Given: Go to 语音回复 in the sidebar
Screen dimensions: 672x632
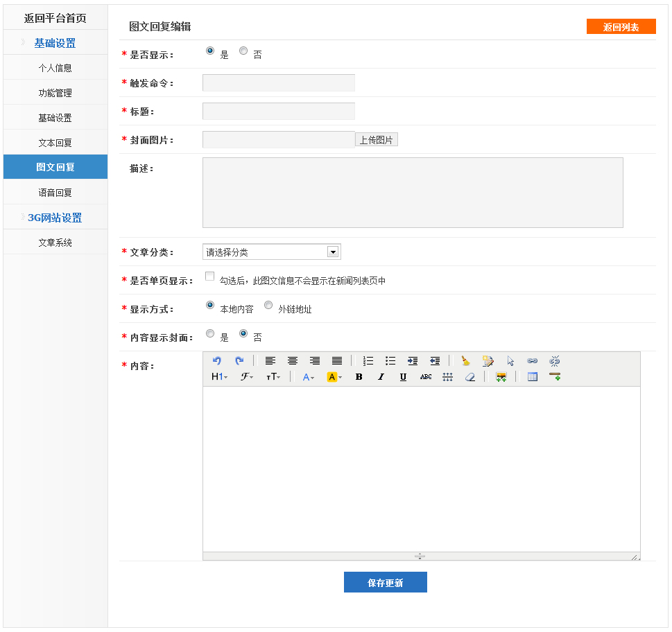Looking at the screenshot, I should pyautogui.click(x=55, y=193).
